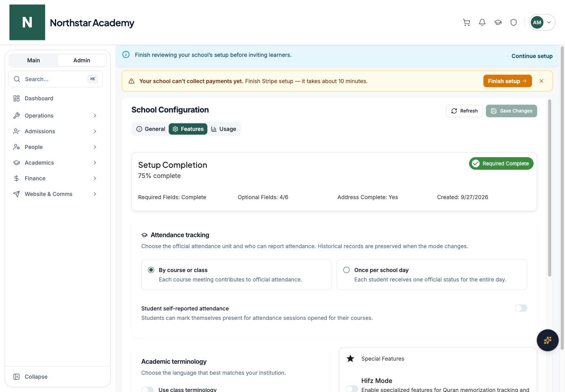Open the shopping cart icon
The height and width of the screenshot is (392, 565).
click(467, 22)
